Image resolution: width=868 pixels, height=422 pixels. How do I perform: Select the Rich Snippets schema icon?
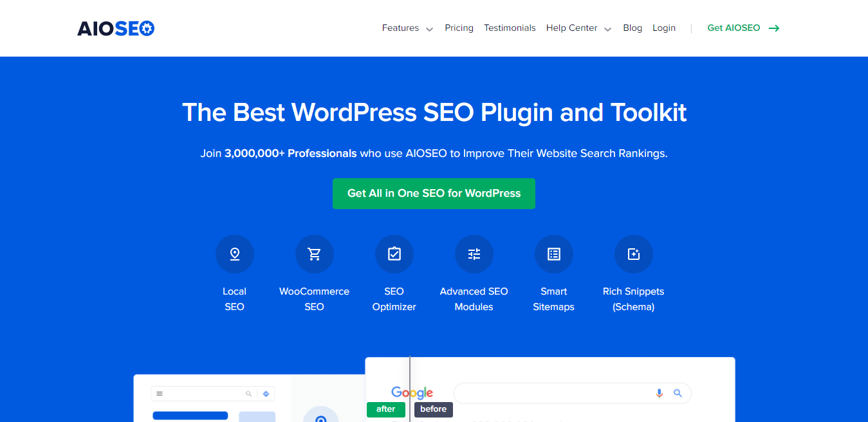point(634,254)
